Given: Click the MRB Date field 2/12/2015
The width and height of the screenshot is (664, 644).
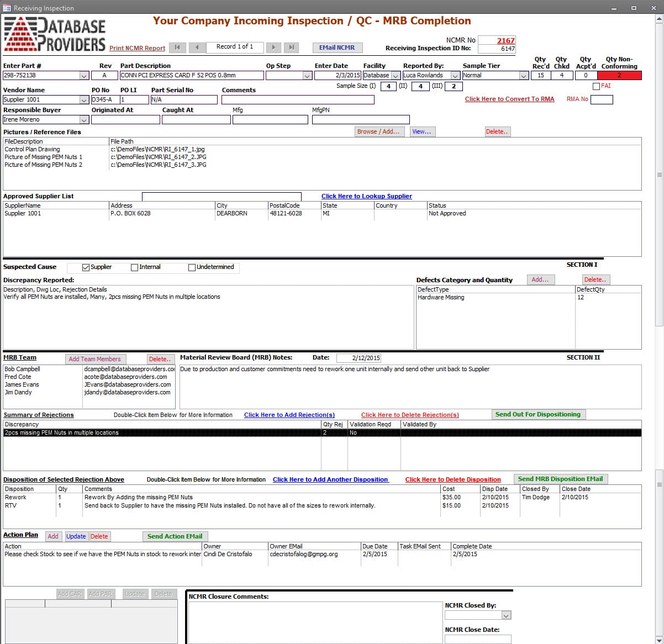Looking at the screenshot, I should 359,358.
